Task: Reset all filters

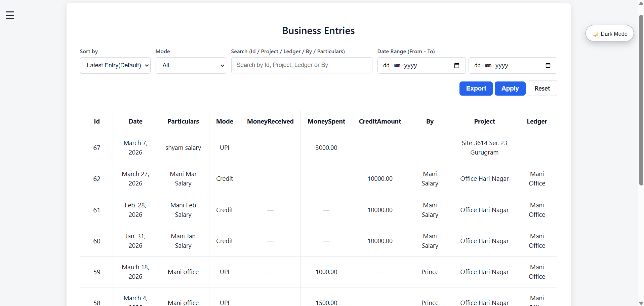Action: pos(542,89)
